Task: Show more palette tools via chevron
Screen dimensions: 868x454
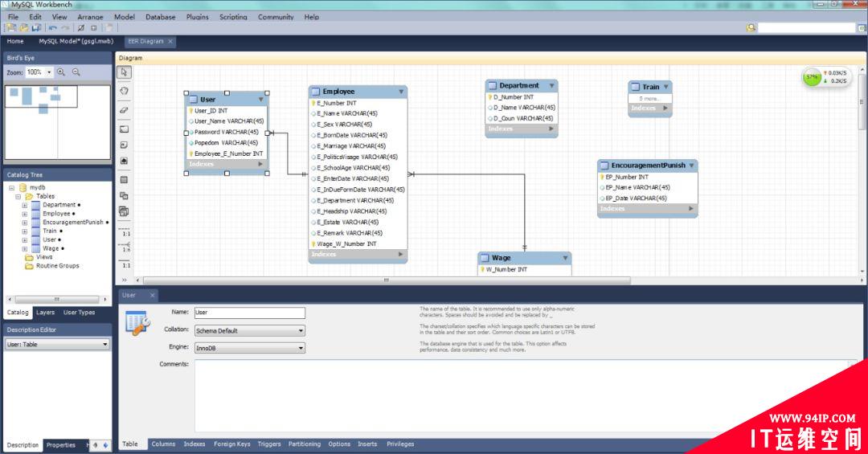Action: tap(125, 280)
